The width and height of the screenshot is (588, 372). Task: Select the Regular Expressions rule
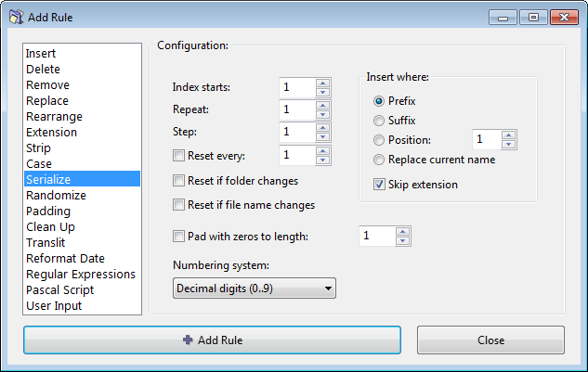(82, 275)
